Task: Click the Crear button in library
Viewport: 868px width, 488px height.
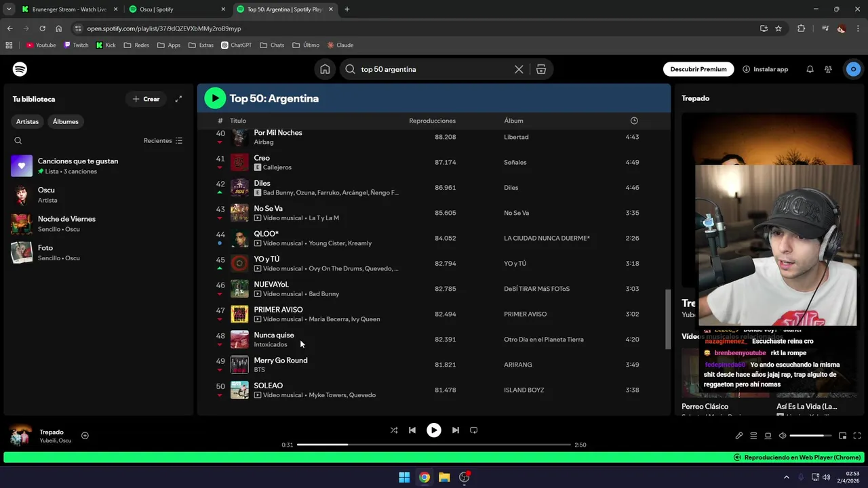Action: [146, 99]
